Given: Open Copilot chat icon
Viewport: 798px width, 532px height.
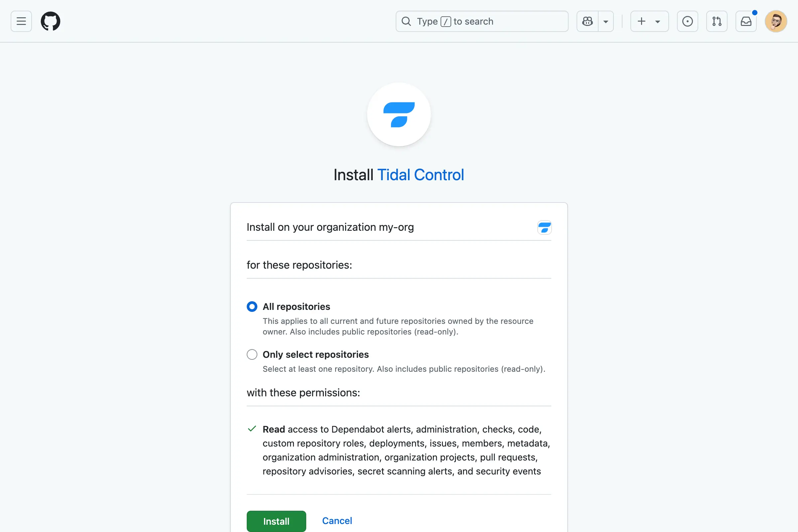Looking at the screenshot, I should click(587, 21).
